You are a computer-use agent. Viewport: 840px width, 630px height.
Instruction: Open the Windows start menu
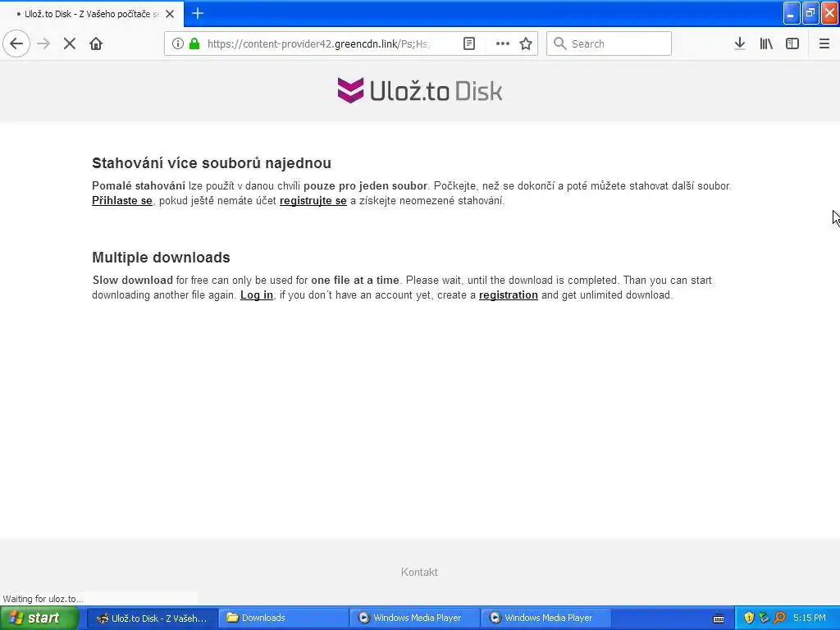click(x=39, y=618)
